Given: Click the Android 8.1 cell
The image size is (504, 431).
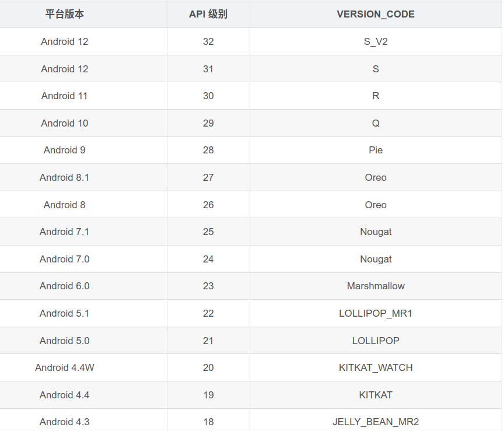Looking at the screenshot, I should [x=65, y=177].
